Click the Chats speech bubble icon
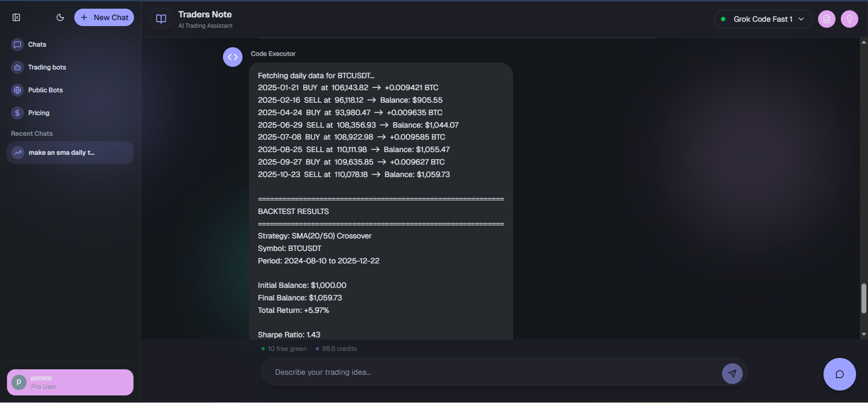This screenshot has width=868, height=403. pyautogui.click(x=17, y=45)
